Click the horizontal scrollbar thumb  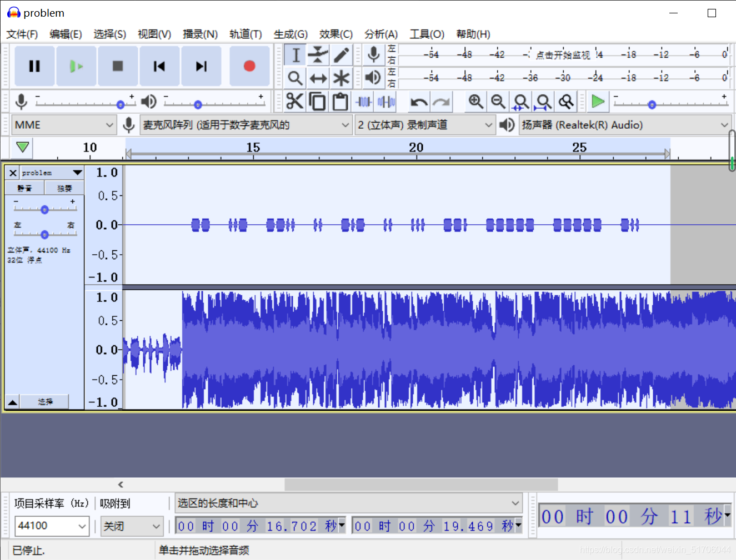[421, 485]
